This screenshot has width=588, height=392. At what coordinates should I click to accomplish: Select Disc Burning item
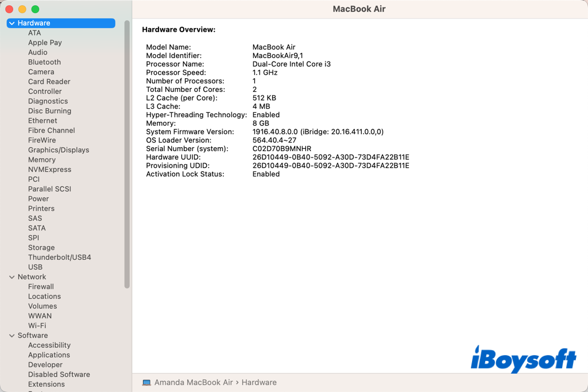[x=49, y=111]
